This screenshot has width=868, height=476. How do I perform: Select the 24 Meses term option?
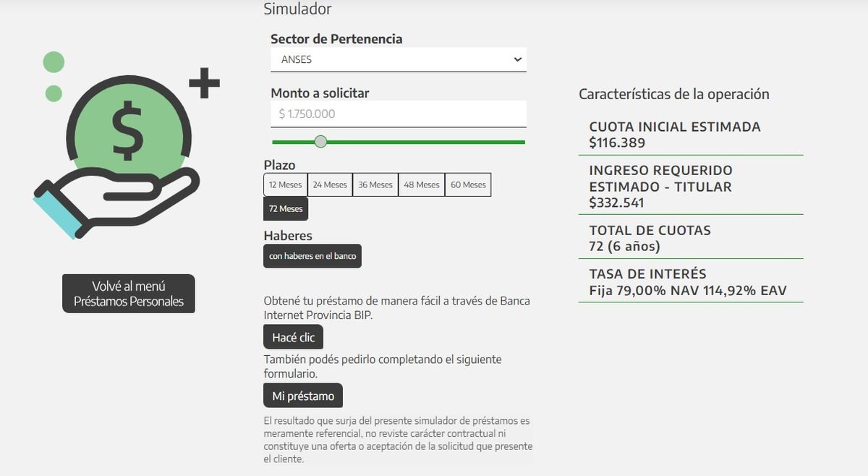(x=330, y=184)
